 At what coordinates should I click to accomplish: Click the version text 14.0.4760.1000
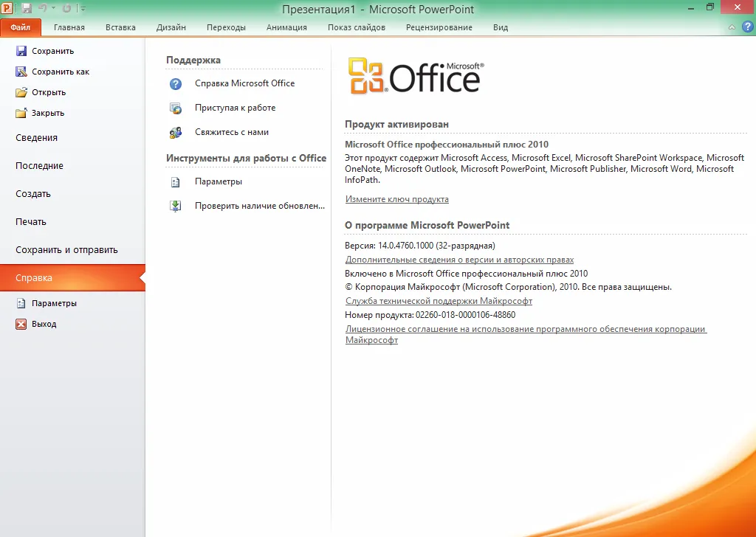[405, 246]
